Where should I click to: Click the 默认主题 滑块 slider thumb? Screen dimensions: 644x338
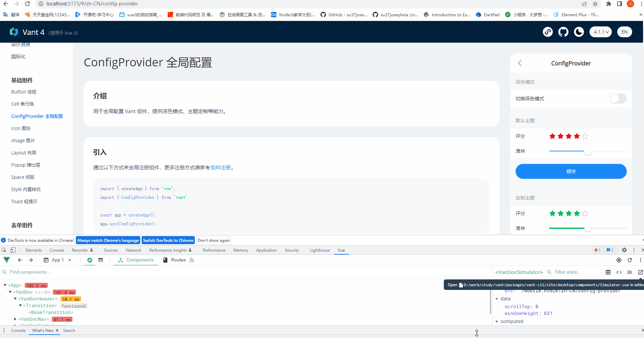pyautogui.click(x=588, y=151)
